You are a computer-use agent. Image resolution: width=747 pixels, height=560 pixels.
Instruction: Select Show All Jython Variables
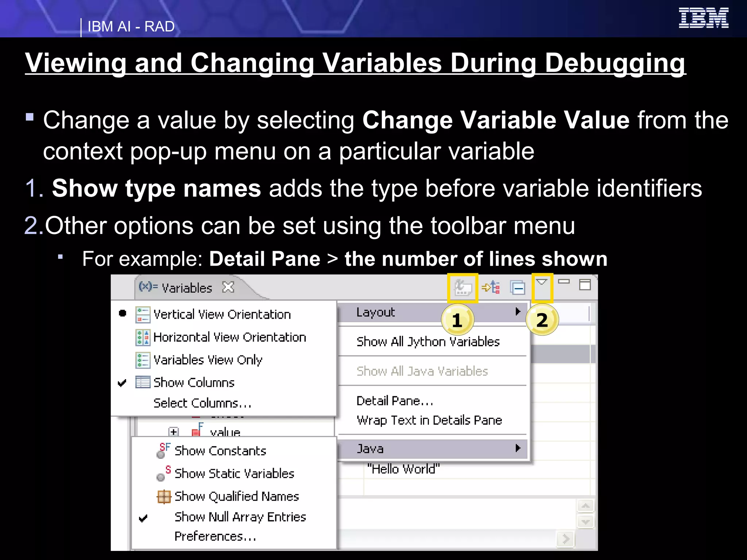428,342
